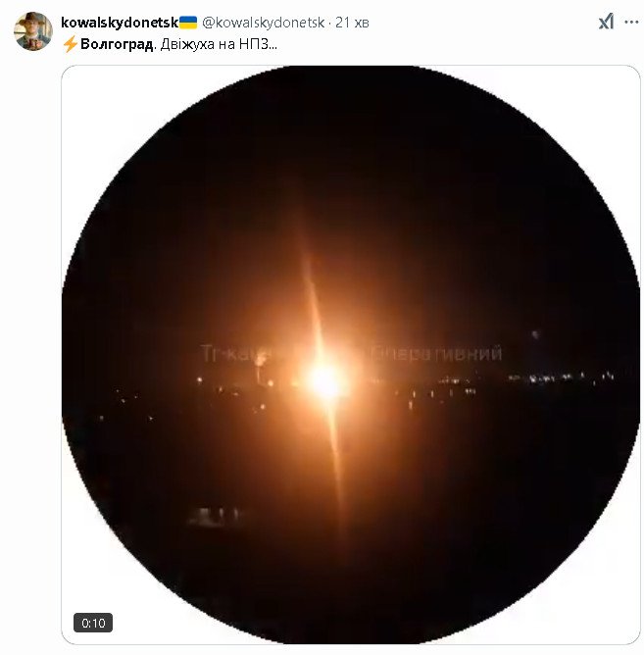
Task: Click the bold word 'Волгоград'
Action: coord(117,45)
